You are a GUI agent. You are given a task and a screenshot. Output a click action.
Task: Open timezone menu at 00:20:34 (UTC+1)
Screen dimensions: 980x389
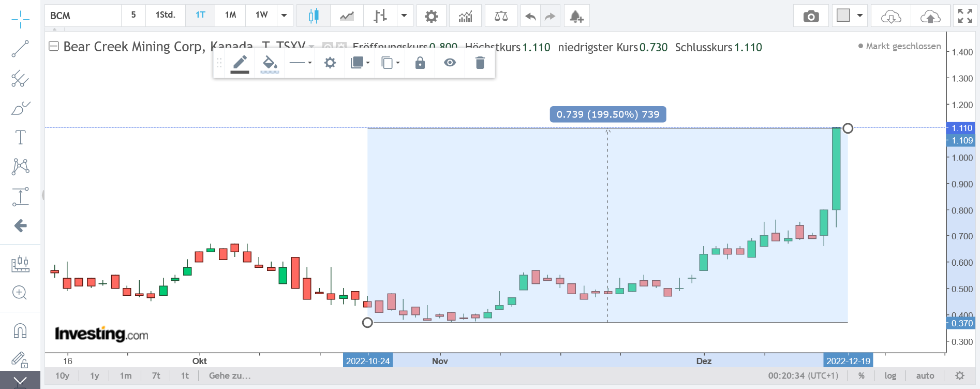point(803,376)
